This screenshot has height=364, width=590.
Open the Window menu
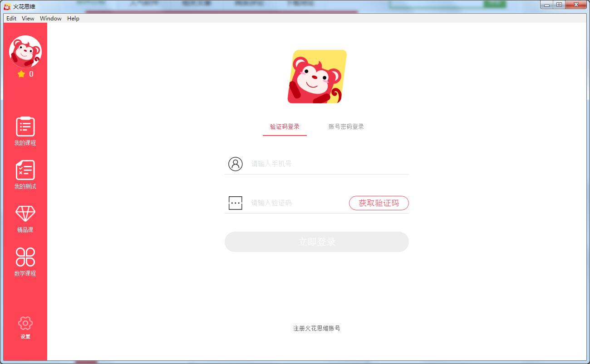click(50, 18)
